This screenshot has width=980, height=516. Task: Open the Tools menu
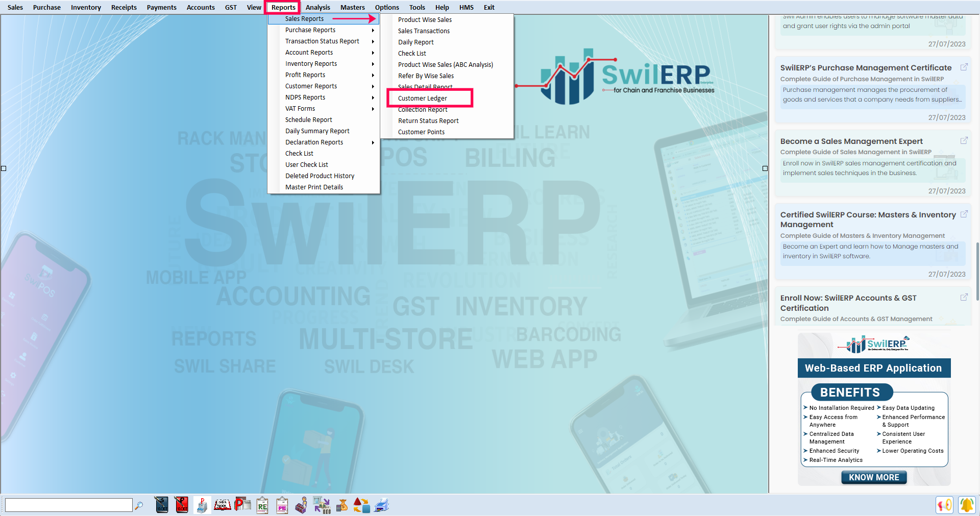[416, 7]
